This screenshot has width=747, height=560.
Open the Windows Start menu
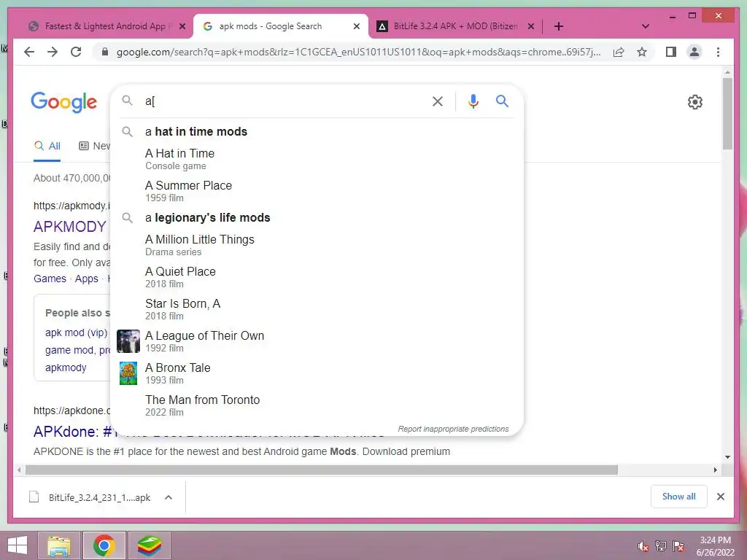[x=18, y=545]
